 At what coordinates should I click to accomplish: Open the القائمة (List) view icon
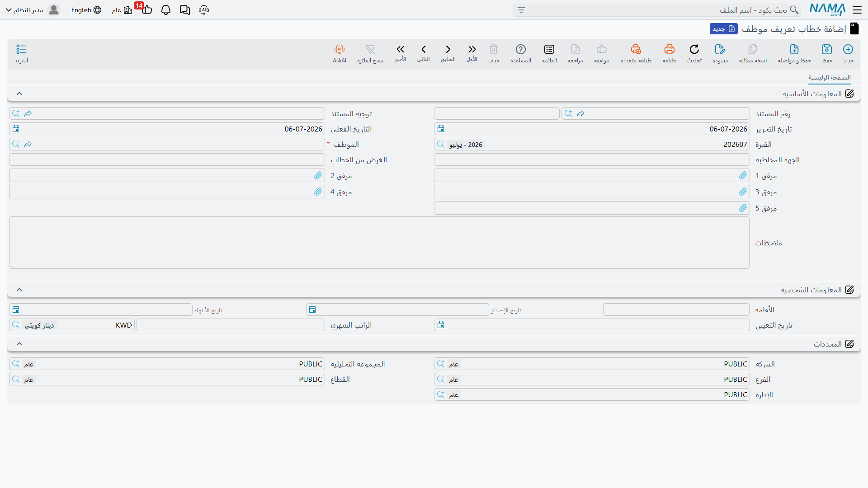(549, 49)
